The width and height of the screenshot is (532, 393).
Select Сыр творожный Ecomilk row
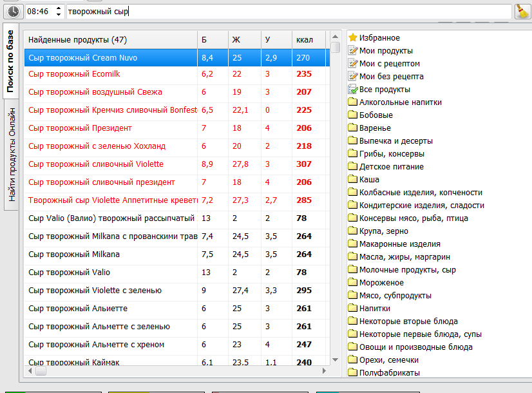pyautogui.click(x=176, y=74)
